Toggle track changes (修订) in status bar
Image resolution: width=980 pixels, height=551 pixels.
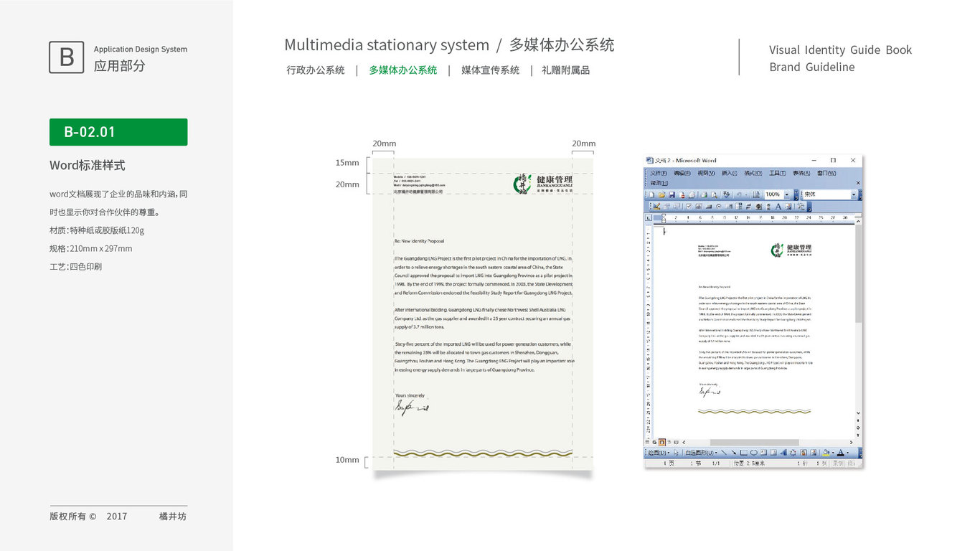(850, 463)
